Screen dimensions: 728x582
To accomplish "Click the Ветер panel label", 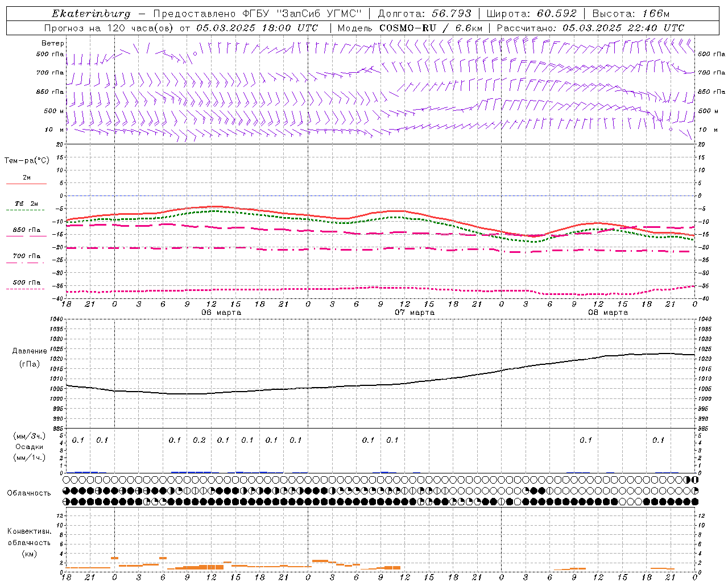I will [53, 43].
